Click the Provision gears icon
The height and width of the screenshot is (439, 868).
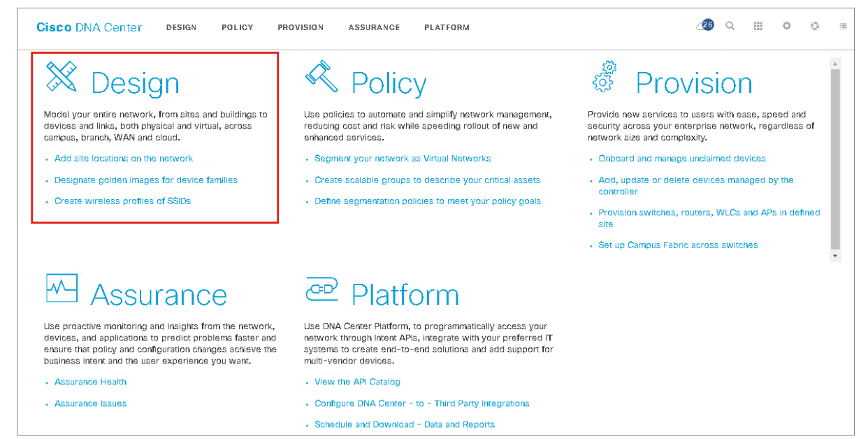pyautogui.click(x=605, y=77)
